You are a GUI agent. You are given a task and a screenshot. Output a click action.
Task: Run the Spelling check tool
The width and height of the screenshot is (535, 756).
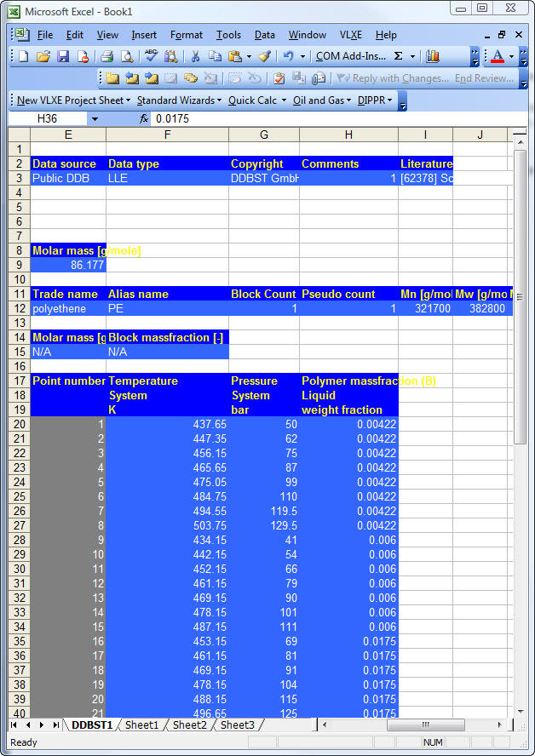[151, 57]
